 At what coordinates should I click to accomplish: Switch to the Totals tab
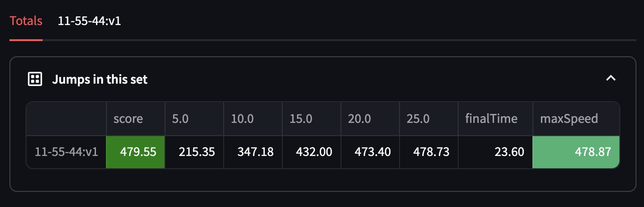pos(26,21)
